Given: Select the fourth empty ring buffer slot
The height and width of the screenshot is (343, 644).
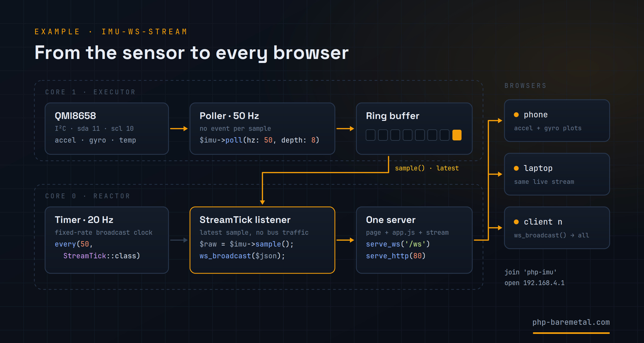Looking at the screenshot, I should (x=408, y=135).
